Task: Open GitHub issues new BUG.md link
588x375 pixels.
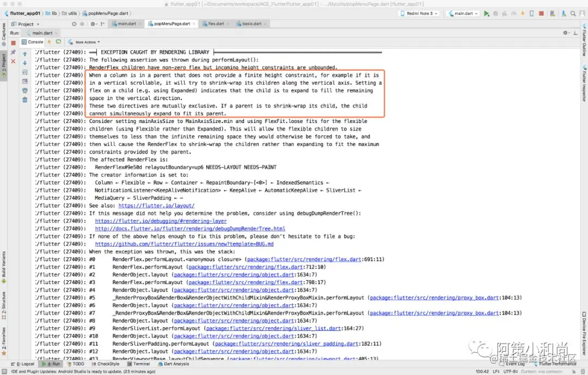Action: coord(184,244)
